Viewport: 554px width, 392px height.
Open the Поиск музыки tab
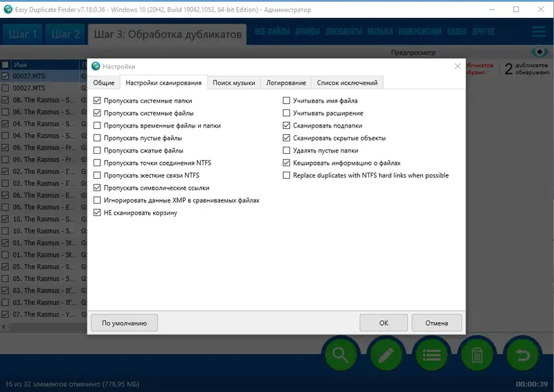point(234,82)
